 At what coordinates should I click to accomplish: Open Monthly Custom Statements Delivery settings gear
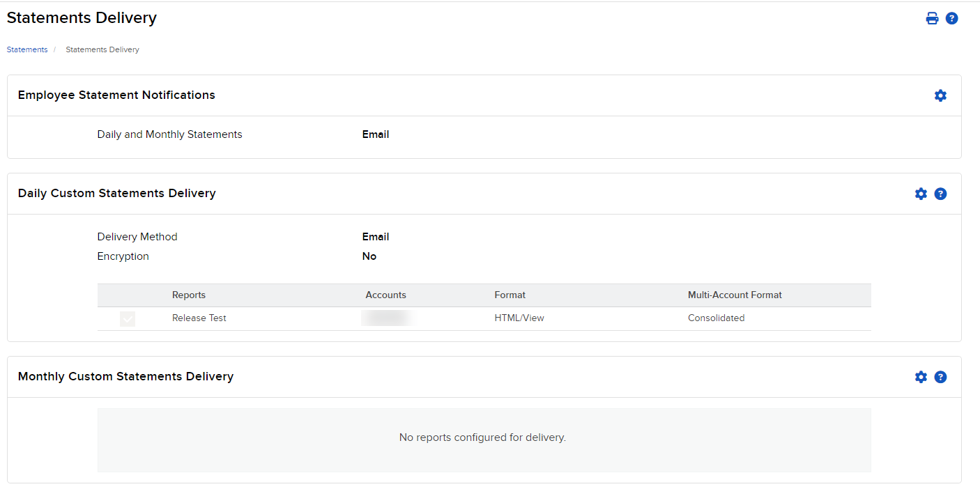pyautogui.click(x=921, y=376)
